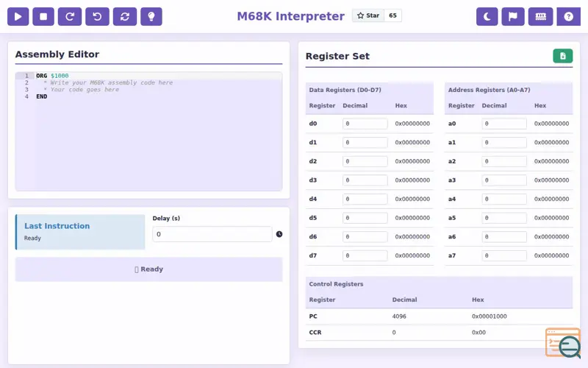Click the star count 65
Screen dimensions: 588x368
(x=392, y=15)
